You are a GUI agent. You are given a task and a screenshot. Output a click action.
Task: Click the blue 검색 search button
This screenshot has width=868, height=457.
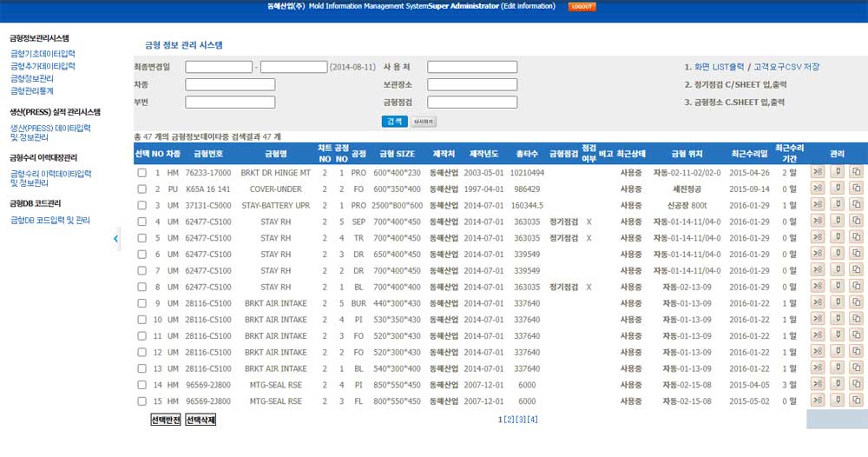[x=395, y=122]
